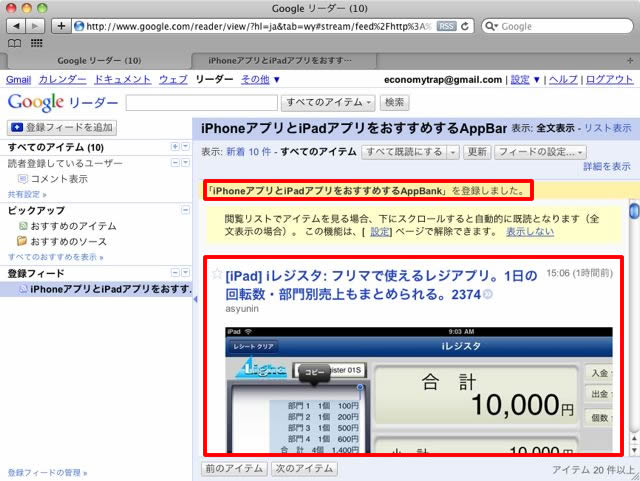Expand すべてのアイテム with plus toggle
Viewport: 640px width, 481px height.
coord(175,147)
